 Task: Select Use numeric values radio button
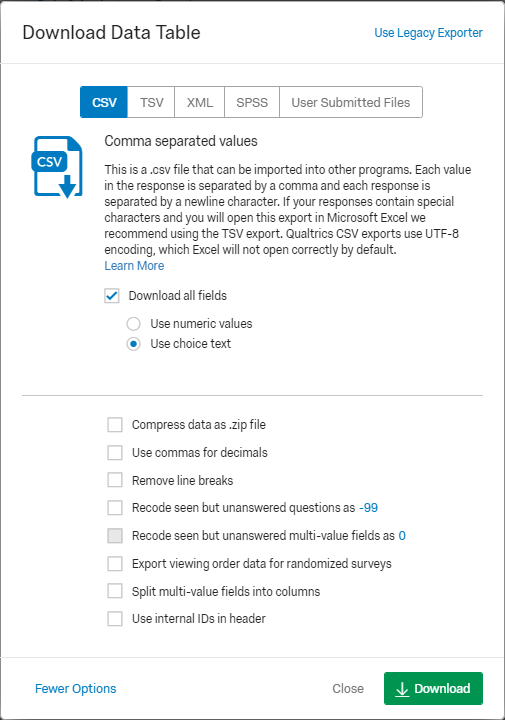[x=134, y=324]
